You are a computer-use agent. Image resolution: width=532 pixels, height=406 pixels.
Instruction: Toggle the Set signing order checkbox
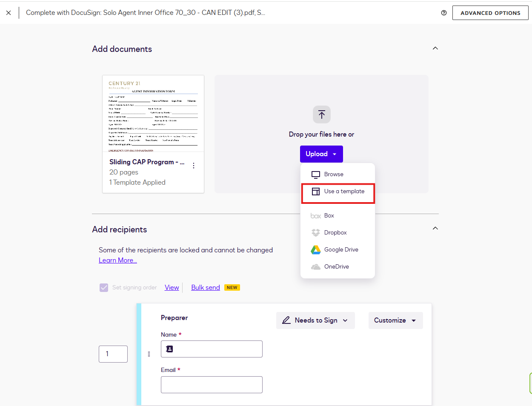tap(104, 288)
